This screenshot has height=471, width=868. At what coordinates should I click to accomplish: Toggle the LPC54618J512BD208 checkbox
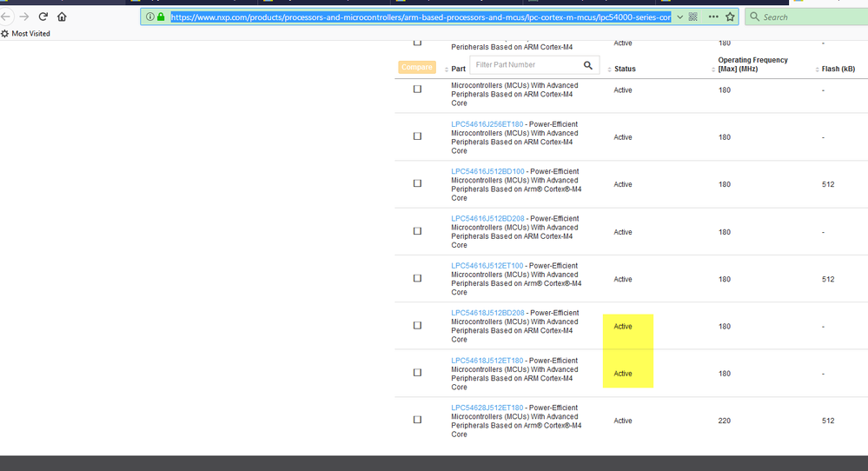pos(417,325)
